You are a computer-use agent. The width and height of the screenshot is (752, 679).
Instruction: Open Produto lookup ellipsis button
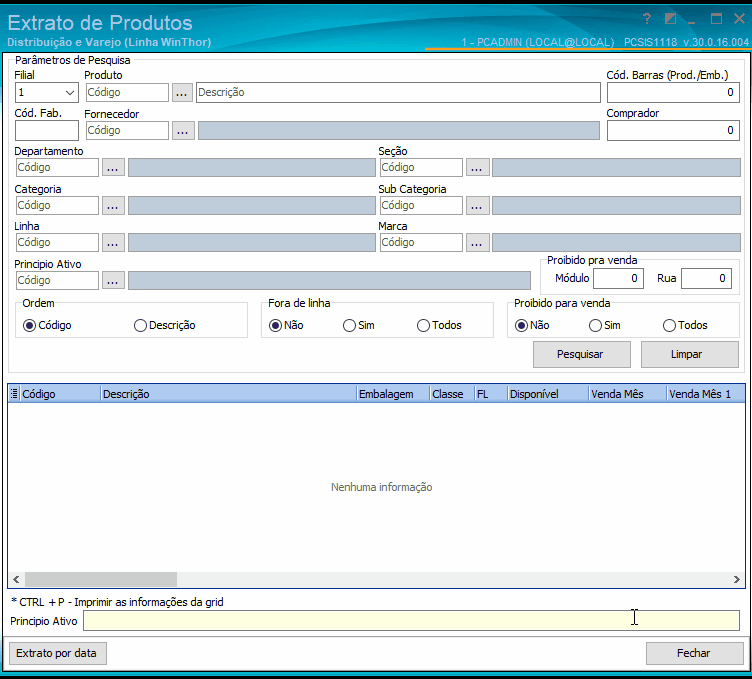(182, 93)
